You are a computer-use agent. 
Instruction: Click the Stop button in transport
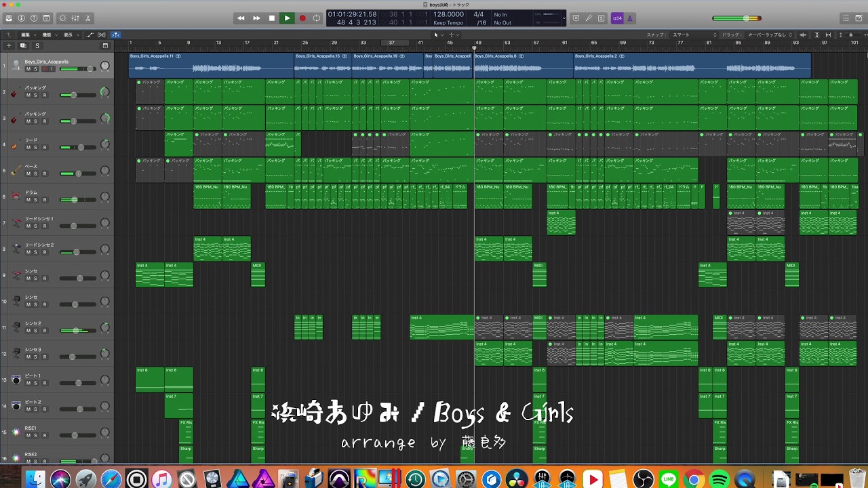[x=272, y=18]
